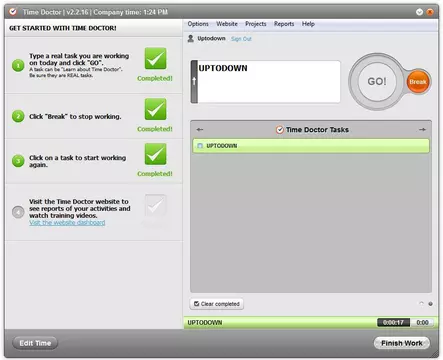Image resolution: width=443 pixels, height=360 pixels.
Task: Click the small dark dot near bottom right
Action: pyautogui.click(x=430, y=304)
